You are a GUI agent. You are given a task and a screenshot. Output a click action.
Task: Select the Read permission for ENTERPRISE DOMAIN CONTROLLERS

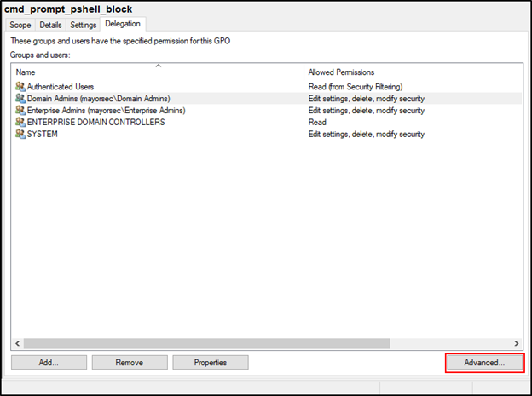tap(317, 123)
